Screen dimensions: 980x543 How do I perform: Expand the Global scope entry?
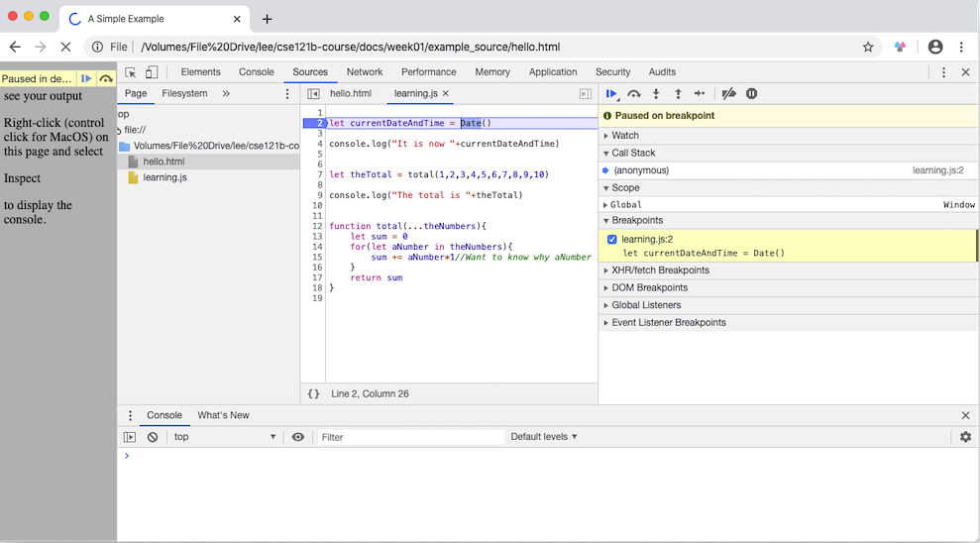605,205
